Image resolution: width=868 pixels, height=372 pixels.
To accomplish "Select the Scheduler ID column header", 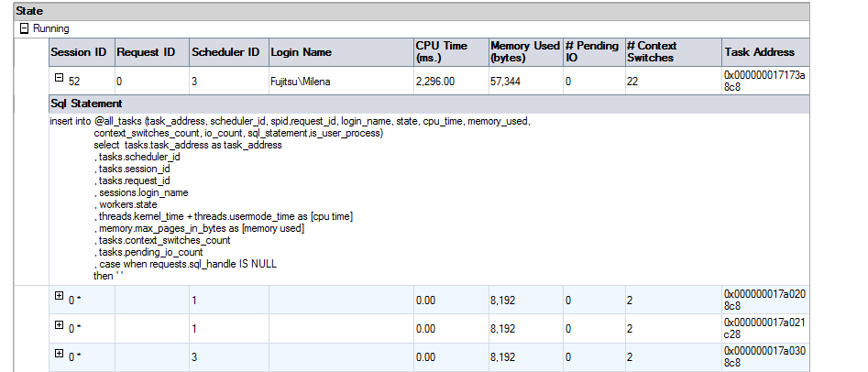I will (224, 52).
